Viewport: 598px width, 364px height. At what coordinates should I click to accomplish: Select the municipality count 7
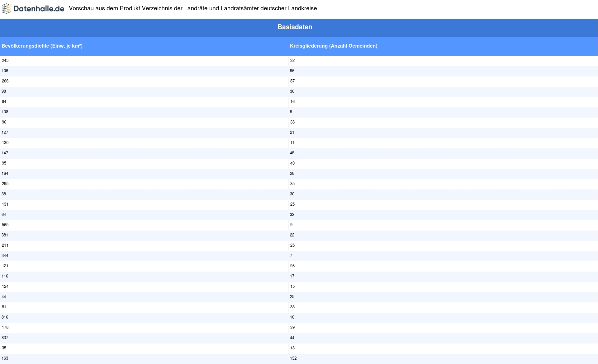[291, 256]
